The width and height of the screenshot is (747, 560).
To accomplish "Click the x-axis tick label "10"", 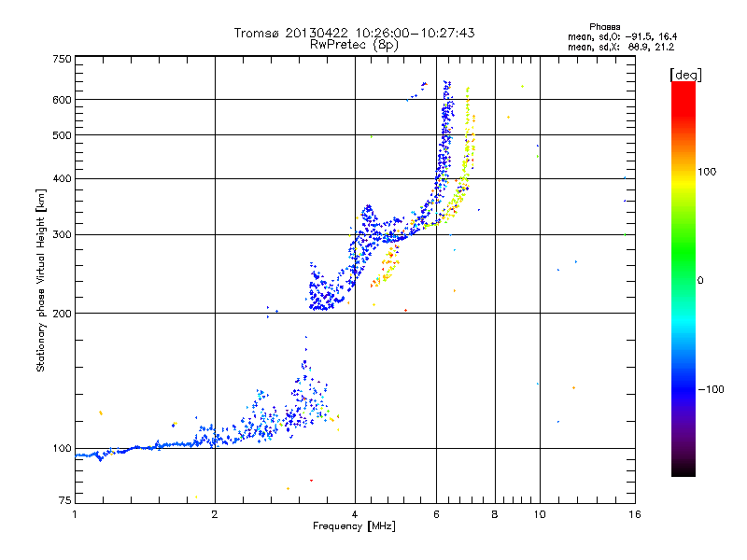I will [x=540, y=514].
